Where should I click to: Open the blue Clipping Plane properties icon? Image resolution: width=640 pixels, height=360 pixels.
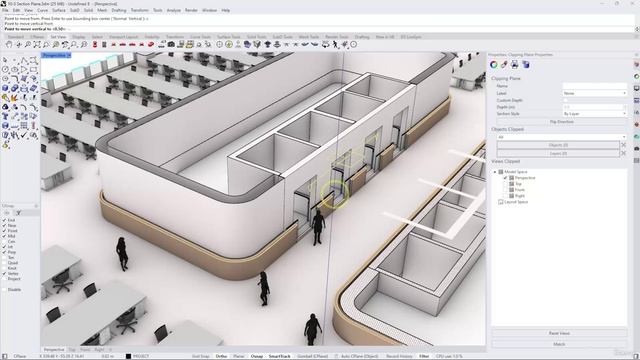(526, 64)
